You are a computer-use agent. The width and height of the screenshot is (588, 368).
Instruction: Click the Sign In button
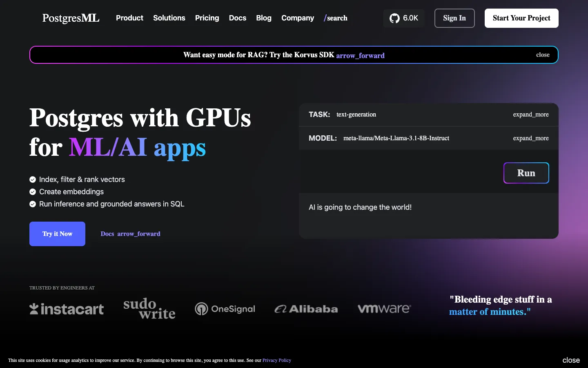point(454,18)
